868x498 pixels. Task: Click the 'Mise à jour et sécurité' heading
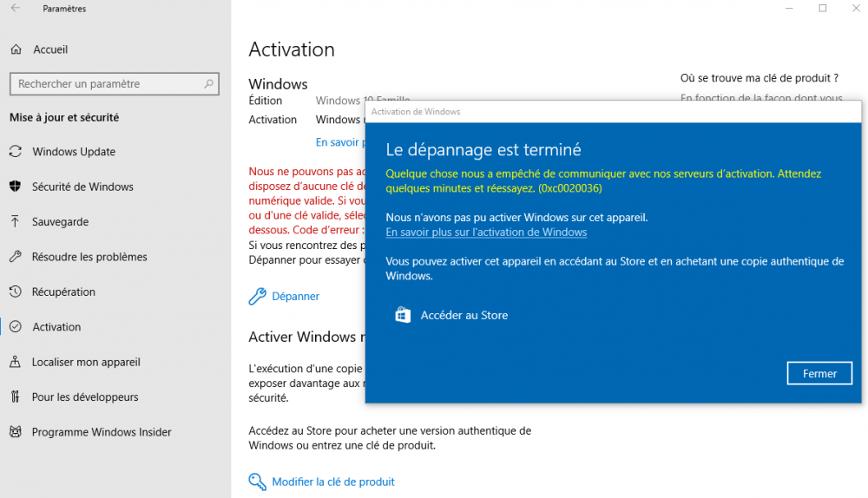(x=64, y=117)
